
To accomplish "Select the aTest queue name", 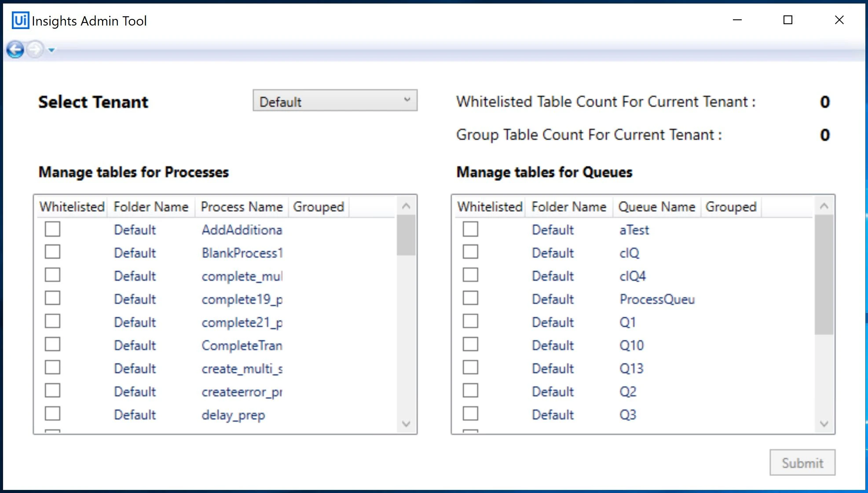I will (634, 230).
